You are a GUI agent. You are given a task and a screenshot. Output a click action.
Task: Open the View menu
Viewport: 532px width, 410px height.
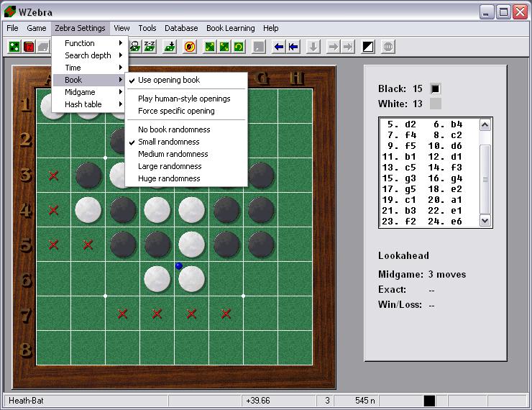point(121,28)
